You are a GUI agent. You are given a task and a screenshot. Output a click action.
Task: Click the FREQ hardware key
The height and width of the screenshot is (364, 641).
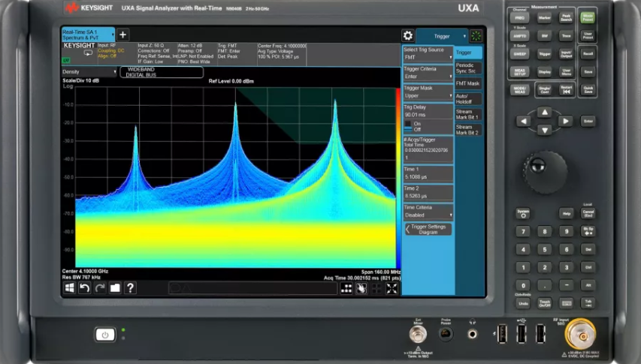click(519, 18)
